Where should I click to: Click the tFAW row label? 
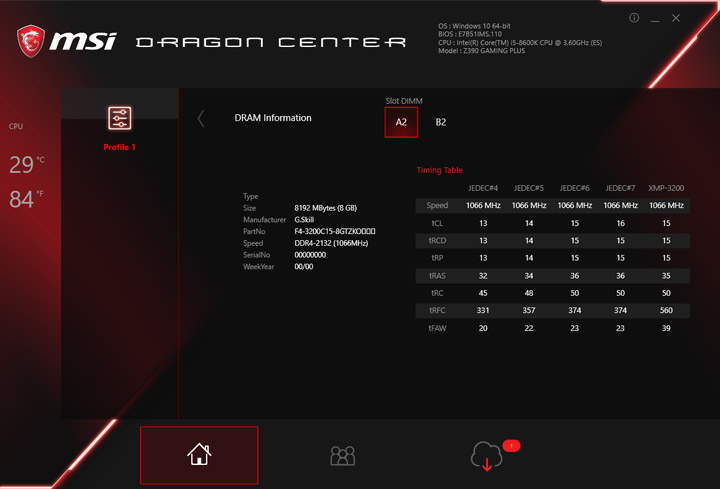pos(437,328)
